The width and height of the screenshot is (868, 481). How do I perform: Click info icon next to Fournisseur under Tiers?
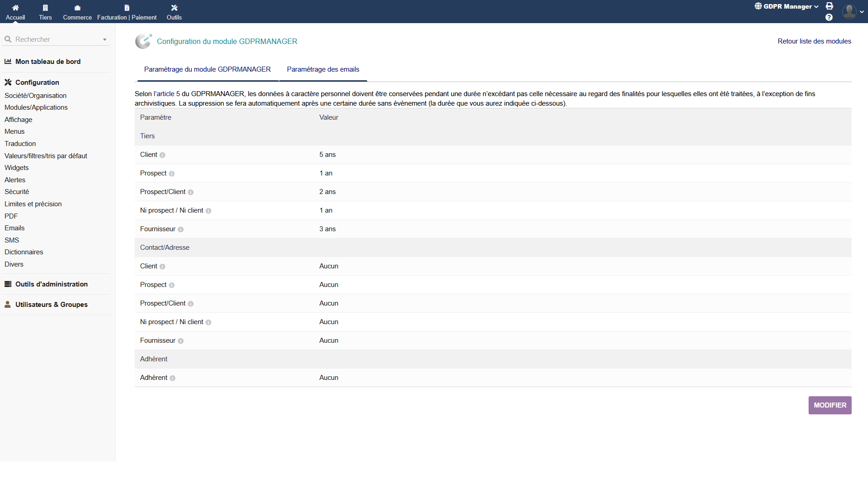(x=180, y=229)
